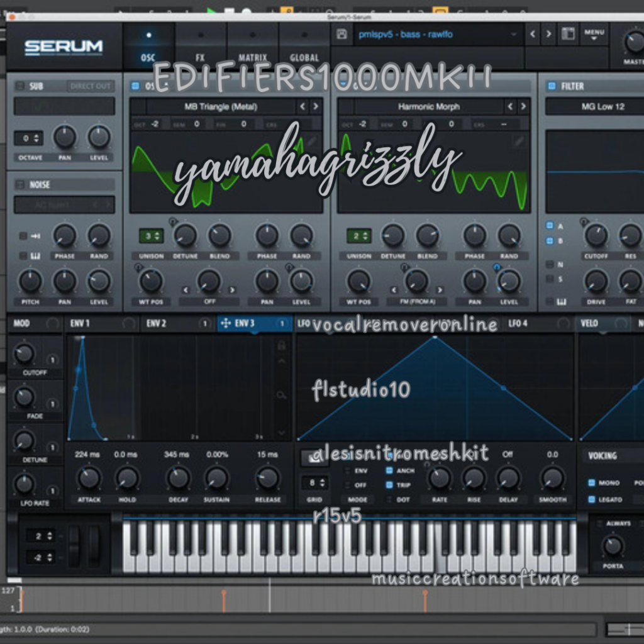Screen dimensions: 644x644
Task: Go to the previous preset
Action: click(x=533, y=34)
